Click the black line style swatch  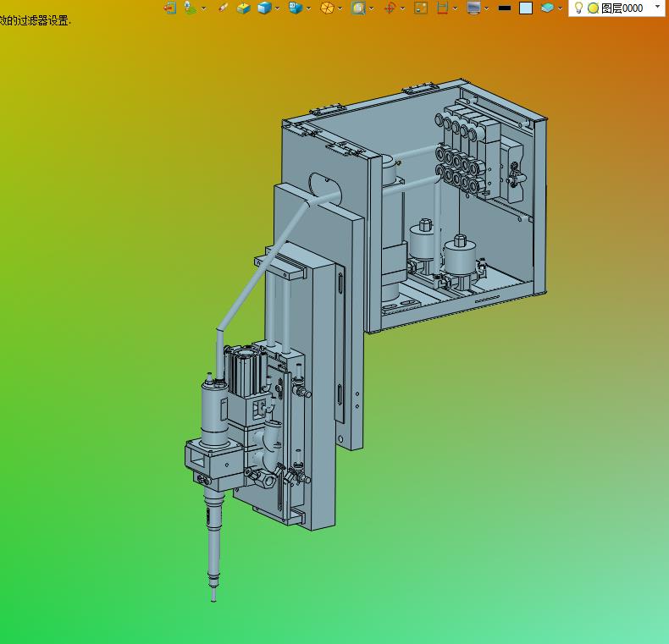(505, 8)
